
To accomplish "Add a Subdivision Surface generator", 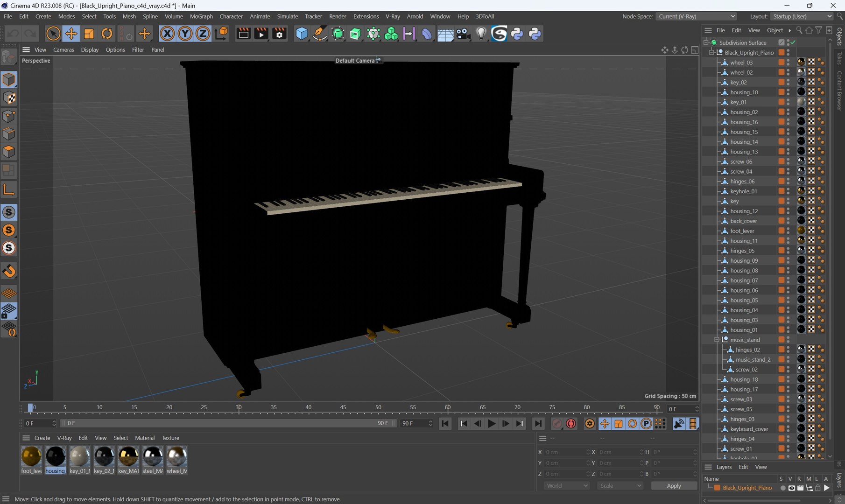I will coord(338,34).
